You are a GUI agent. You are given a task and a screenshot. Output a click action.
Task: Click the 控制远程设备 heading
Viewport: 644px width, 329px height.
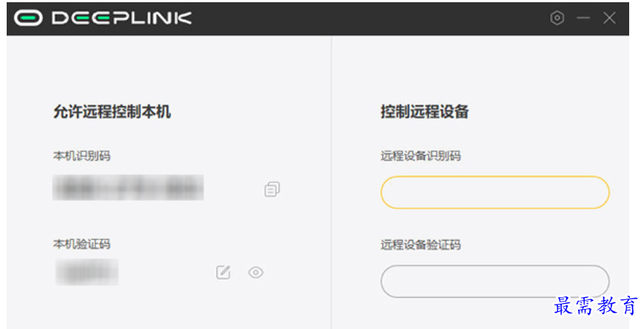[x=425, y=112]
